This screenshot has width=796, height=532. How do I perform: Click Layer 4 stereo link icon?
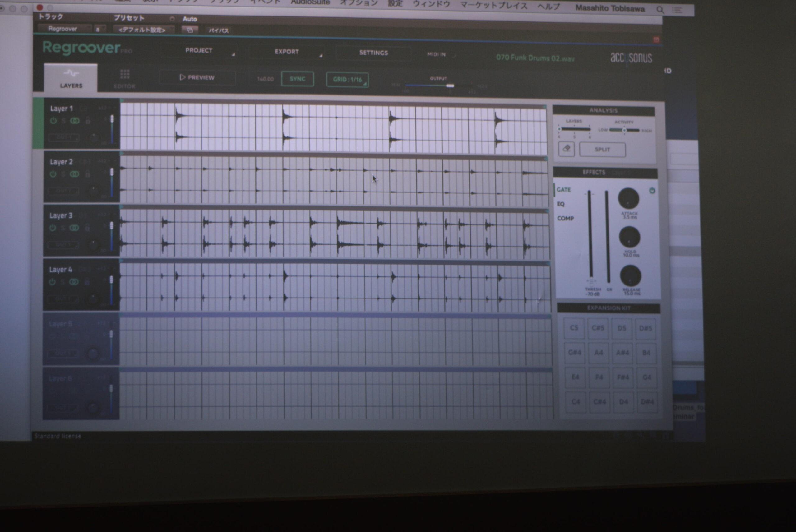point(74,282)
